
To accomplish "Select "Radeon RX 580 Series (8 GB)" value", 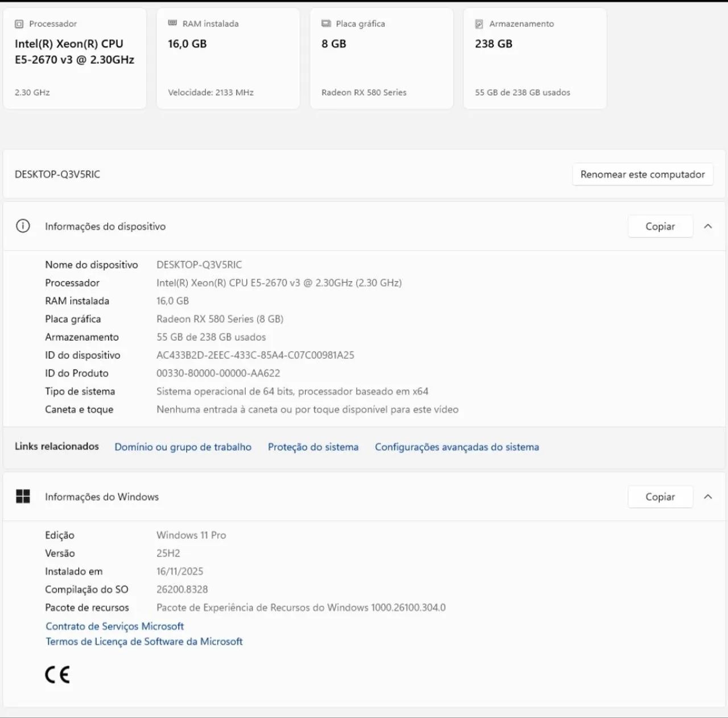I will coord(220,319).
